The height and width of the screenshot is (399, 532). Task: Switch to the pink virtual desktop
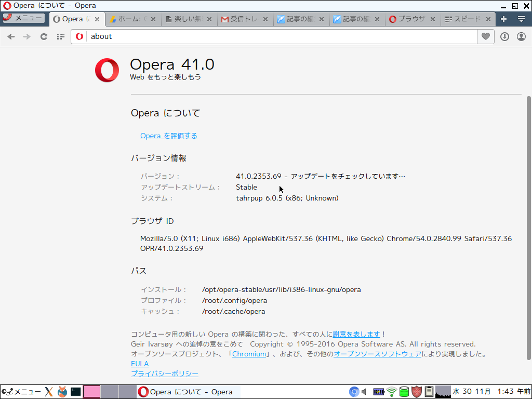coord(91,392)
